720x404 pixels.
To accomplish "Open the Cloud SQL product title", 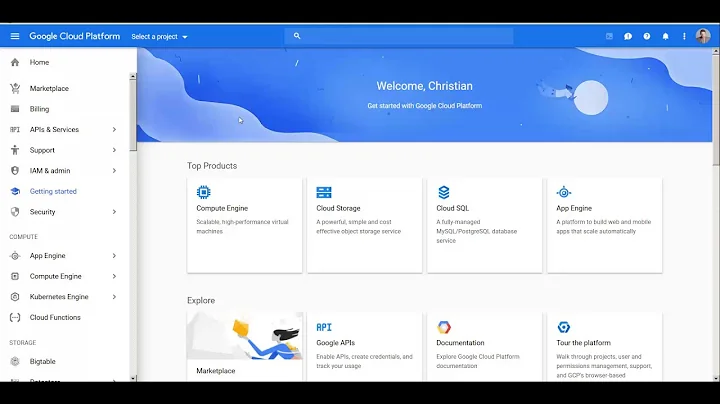I will 453,208.
